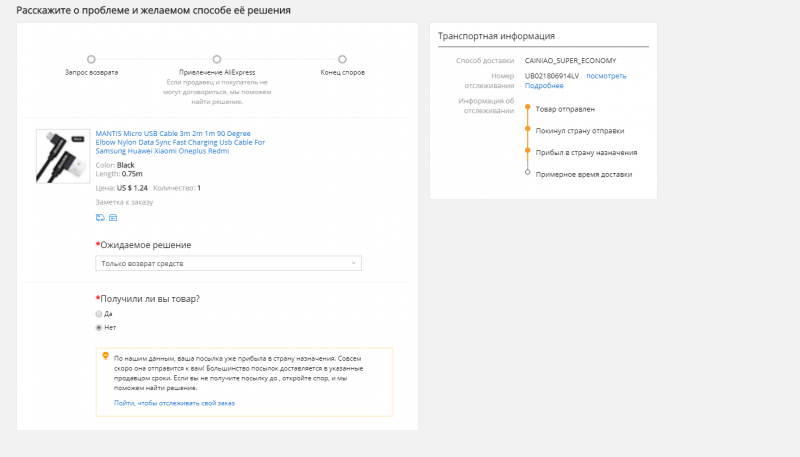Click the dropdown chevron next to 'Только возврат средств'
The image size is (800, 457).
pos(354,263)
